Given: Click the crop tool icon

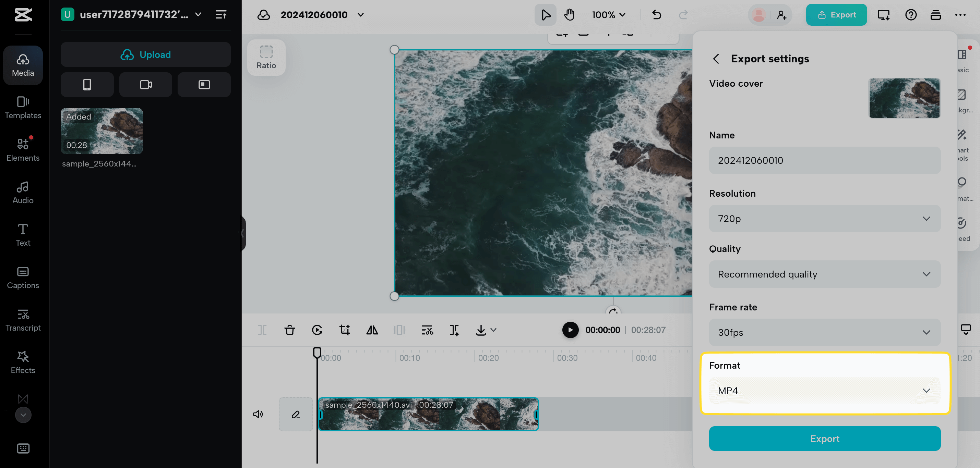Looking at the screenshot, I should (x=345, y=330).
